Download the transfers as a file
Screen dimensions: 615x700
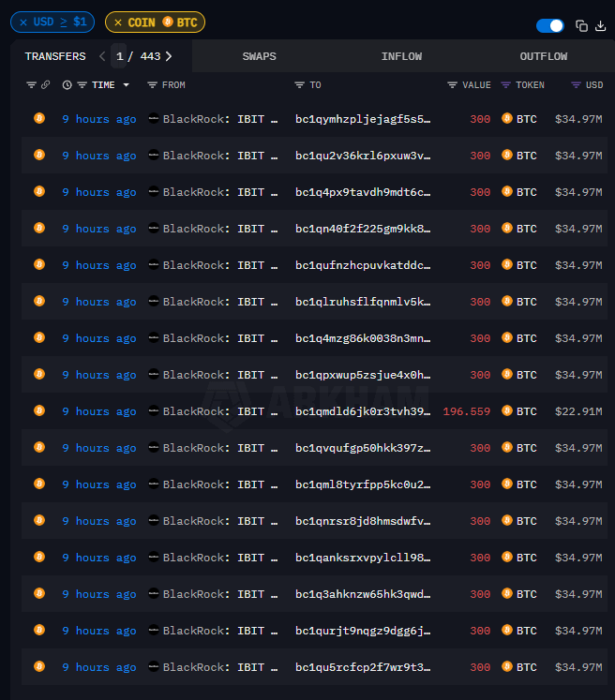pyautogui.click(x=601, y=26)
